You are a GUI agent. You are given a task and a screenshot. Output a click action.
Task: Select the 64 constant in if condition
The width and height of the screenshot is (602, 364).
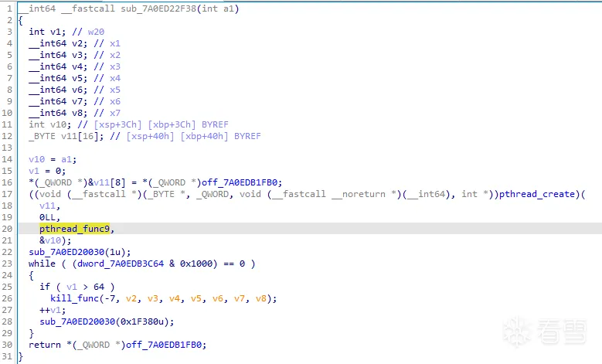point(99,287)
